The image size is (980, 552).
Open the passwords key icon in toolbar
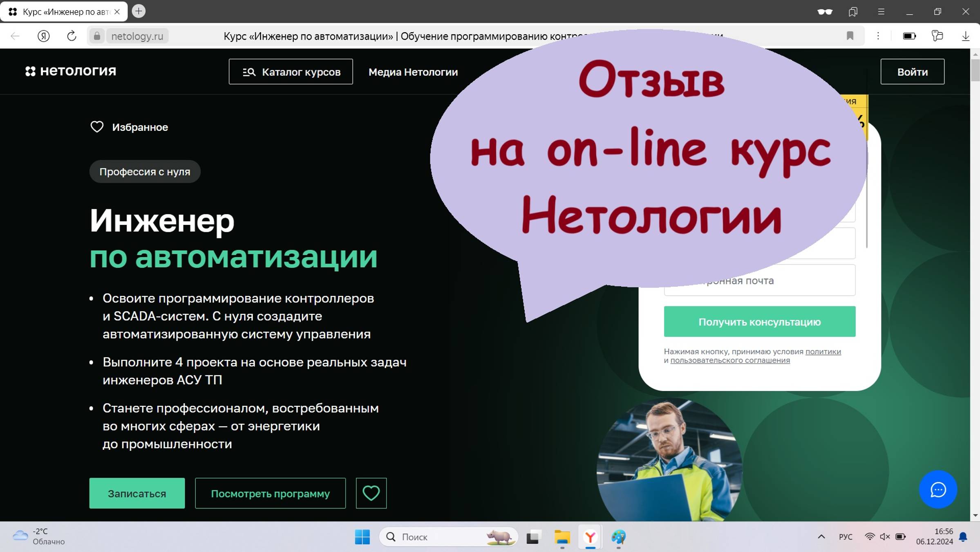click(937, 36)
